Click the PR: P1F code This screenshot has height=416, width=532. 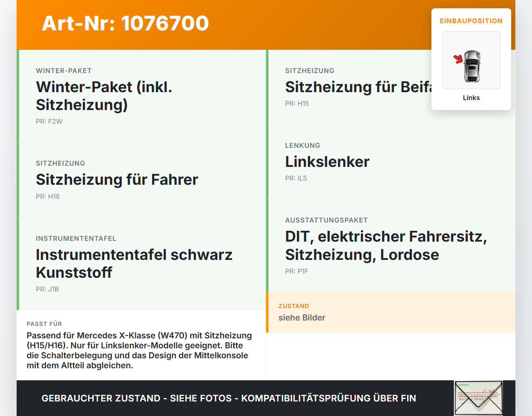[x=297, y=271]
